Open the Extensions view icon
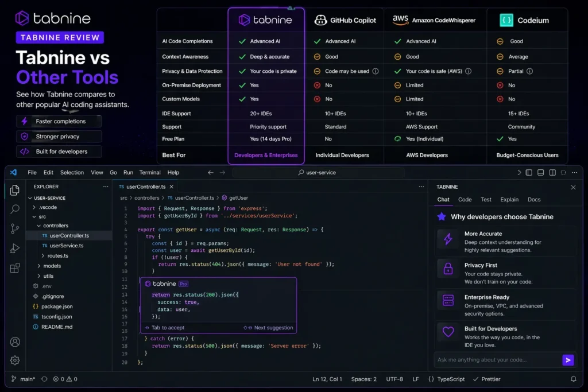 pos(14,268)
